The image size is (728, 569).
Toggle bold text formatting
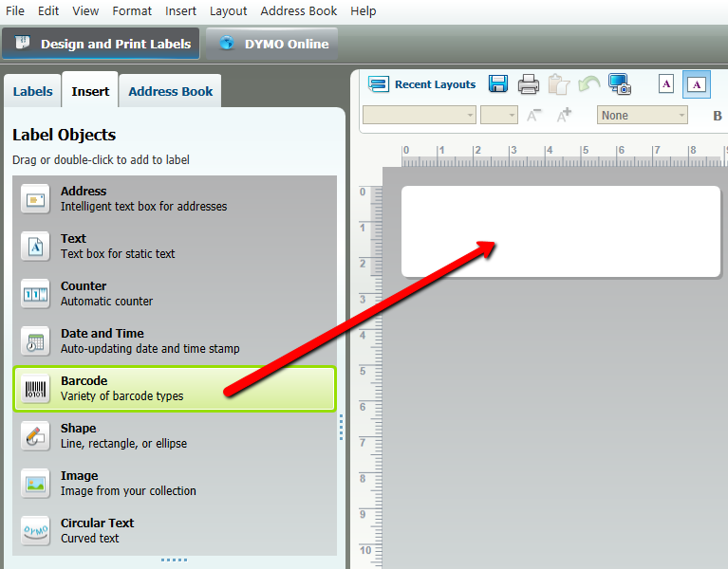[717, 116]
